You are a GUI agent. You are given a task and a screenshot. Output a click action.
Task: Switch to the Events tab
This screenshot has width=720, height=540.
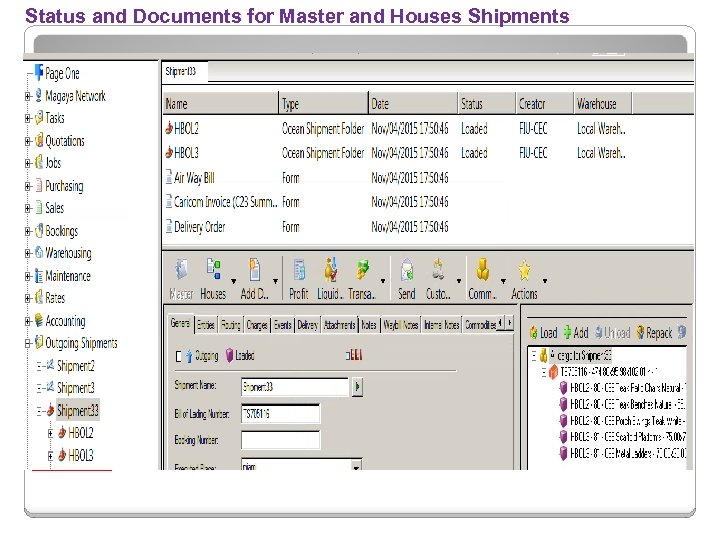282,325
